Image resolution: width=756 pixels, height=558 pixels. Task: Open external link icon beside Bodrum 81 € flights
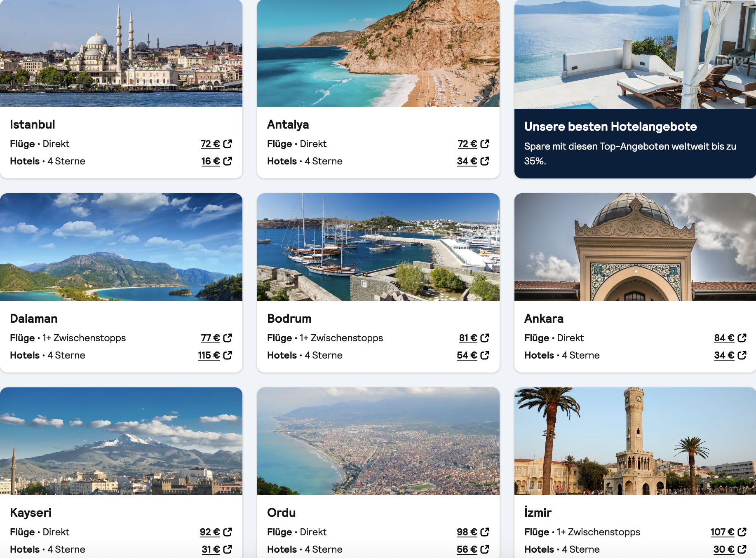(485, 338)
